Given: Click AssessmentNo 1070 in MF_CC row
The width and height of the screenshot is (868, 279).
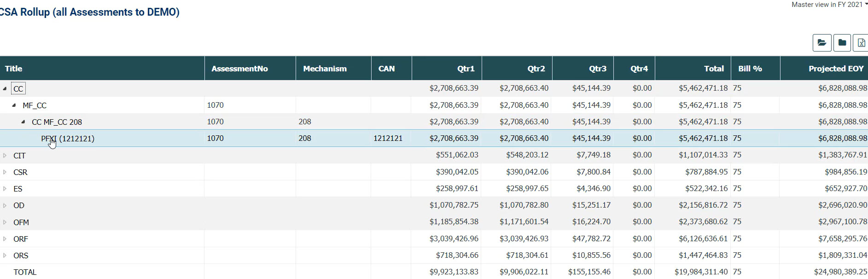Looking at the screenshot, I should click(x=216, y=105).
